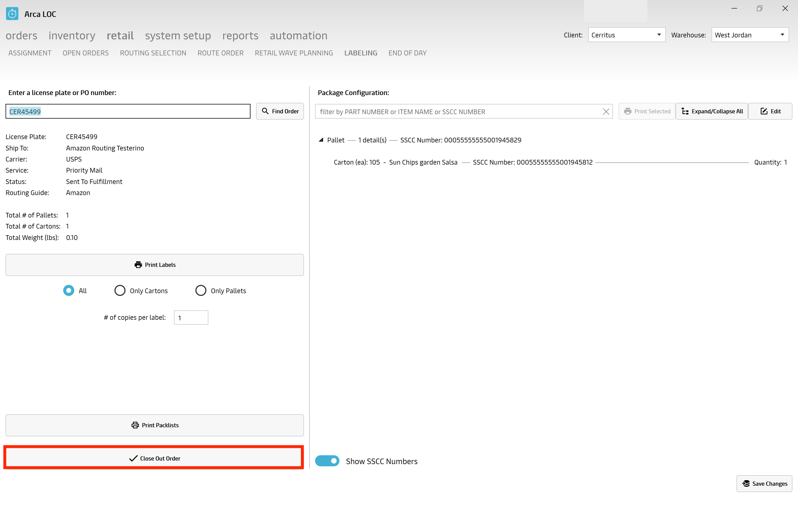This screenshot has width=798, height=532.
Task: Minimize the Arca LOC window
Action: click(734, 9)
